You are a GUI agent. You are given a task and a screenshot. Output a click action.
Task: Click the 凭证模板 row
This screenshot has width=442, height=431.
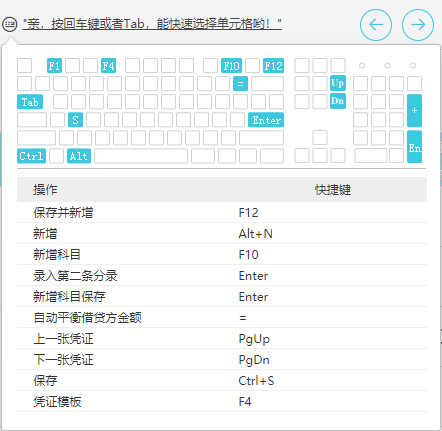tap(222, 401)
